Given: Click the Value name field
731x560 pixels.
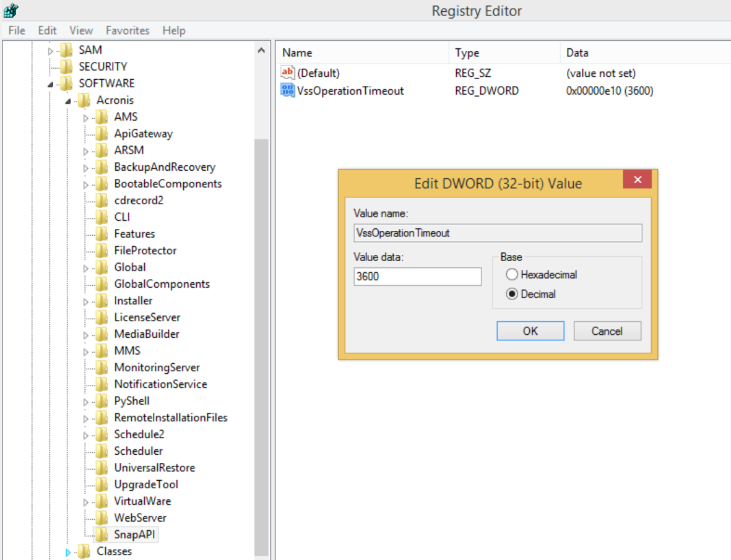Looking at the screenshot, I should (x=498, y=233).
